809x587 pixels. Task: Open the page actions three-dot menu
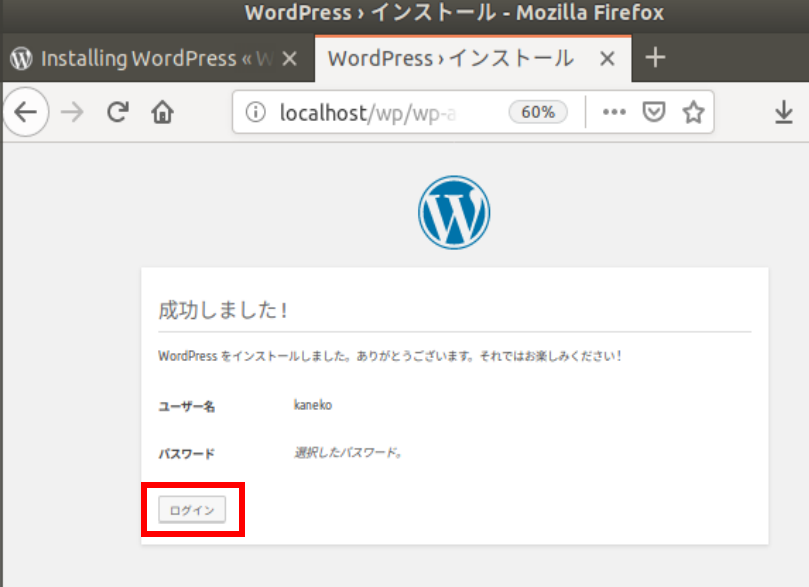point(614,112)
